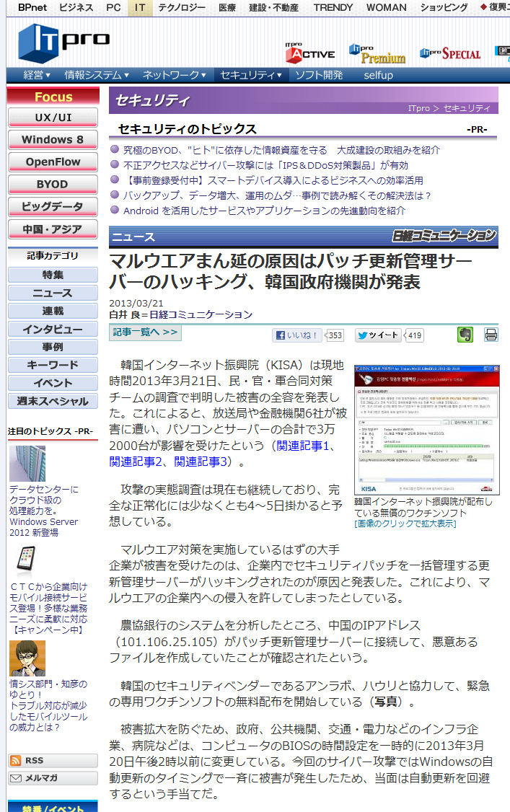Click the ITpro logo
Image resolution: width=510 pixels, height=812 pixels.
click(63, 43)
